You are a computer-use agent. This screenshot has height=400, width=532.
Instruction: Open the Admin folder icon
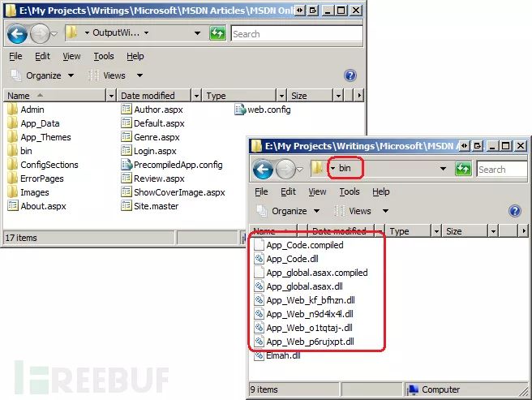pyautogui.click(x=12, y=110)
